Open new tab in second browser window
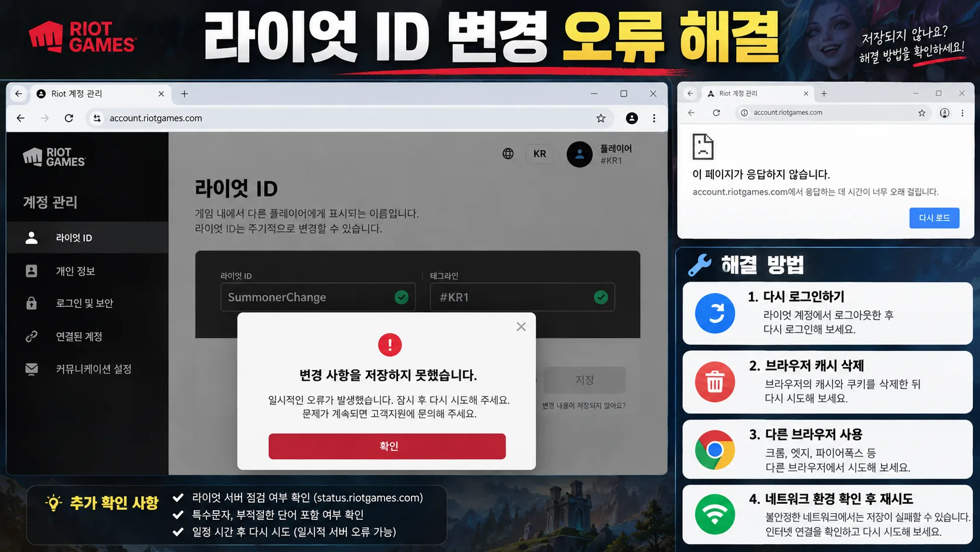 [824, 93]
